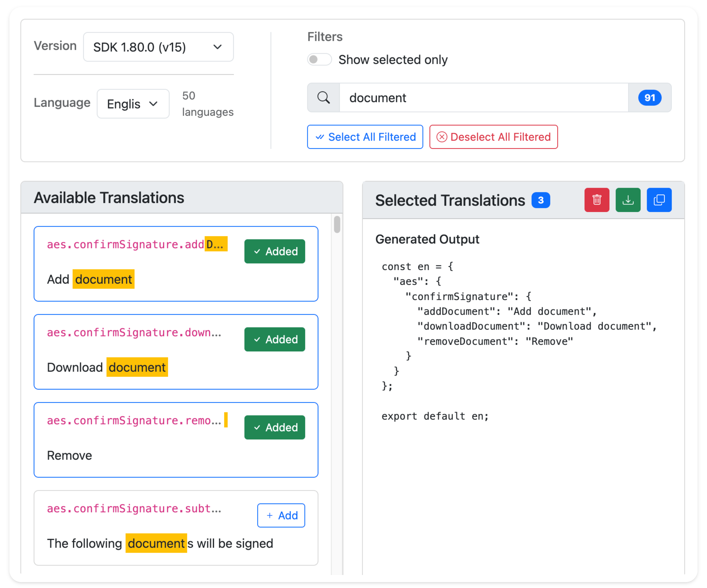Image resolution: width=707 pixels, height=588 pixels.
Task: Open the Language dropdown
Action: 133,104
